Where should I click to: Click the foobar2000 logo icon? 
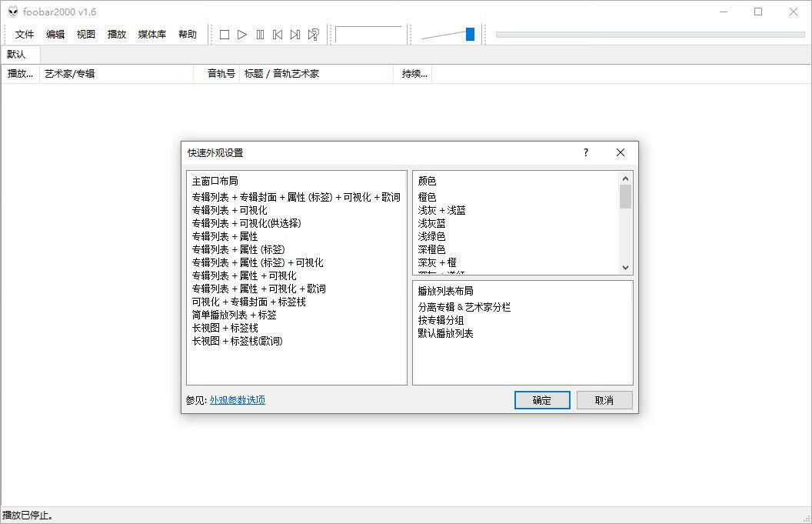point(12,12)
